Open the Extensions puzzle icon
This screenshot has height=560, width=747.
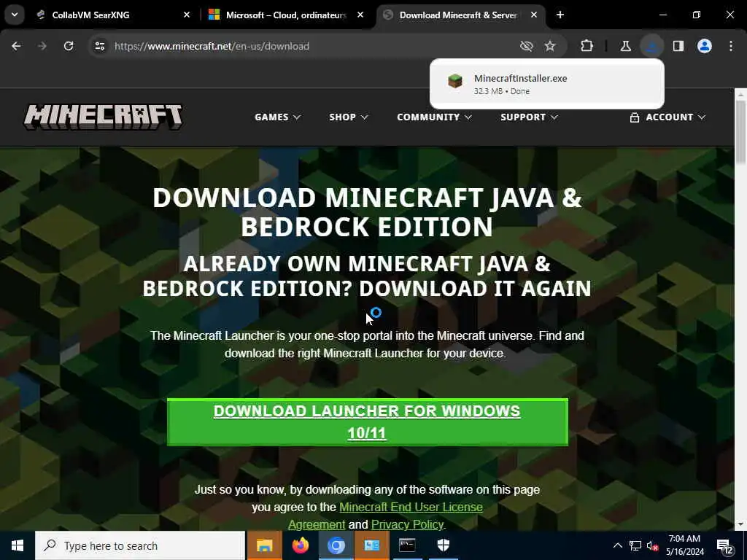587,46
